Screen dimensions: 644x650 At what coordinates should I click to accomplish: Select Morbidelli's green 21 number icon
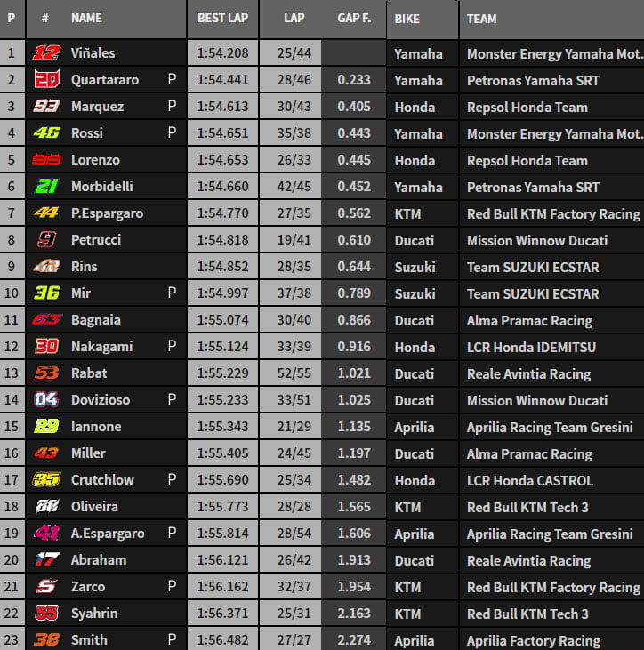[46, 186]
